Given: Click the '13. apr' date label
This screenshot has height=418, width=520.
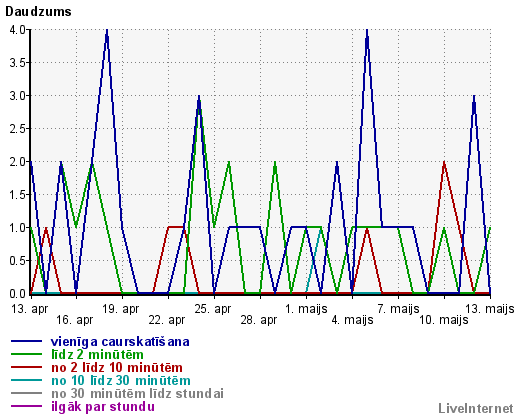Looking at the screenshot, I should pos(29,309).
